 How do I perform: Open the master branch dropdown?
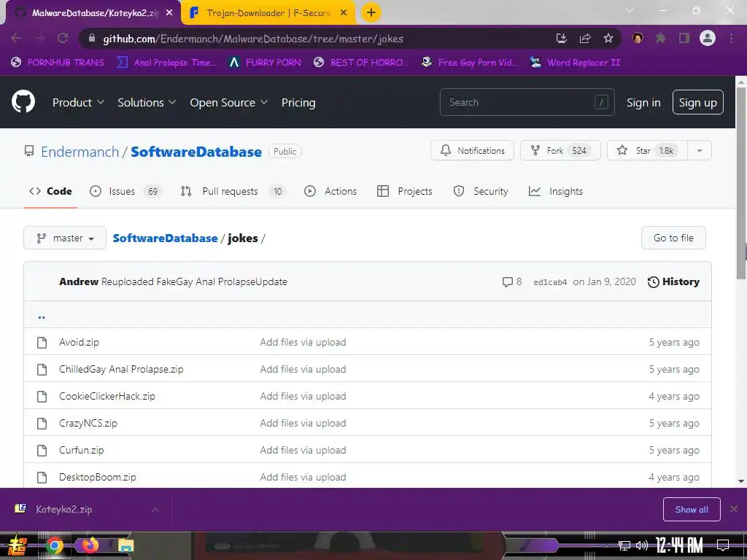click(65, 238)
